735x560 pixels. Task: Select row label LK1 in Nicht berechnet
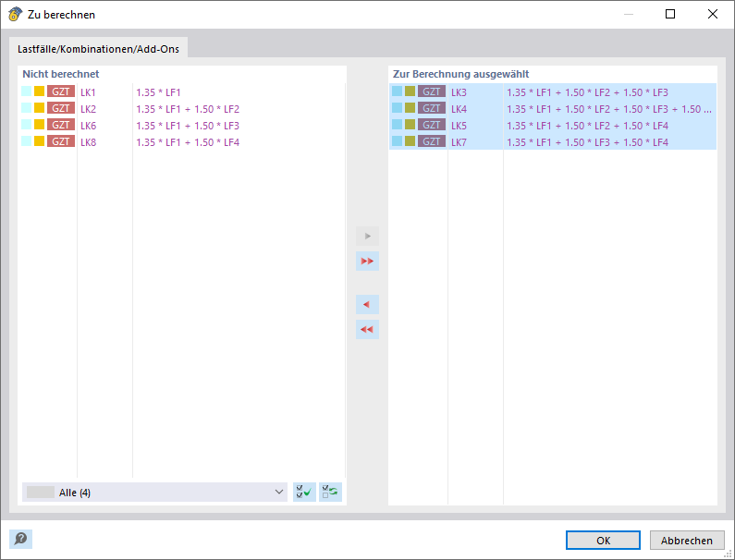tap(88, 92)
